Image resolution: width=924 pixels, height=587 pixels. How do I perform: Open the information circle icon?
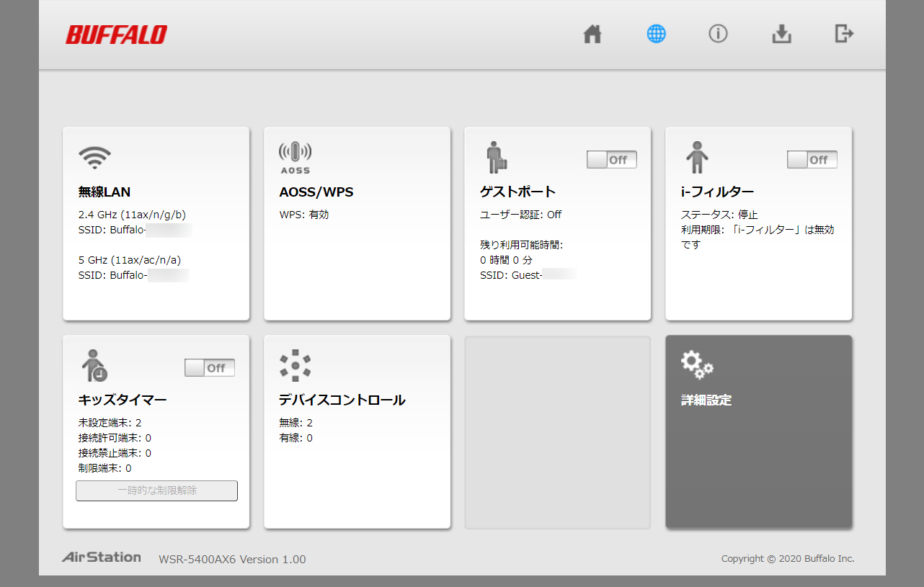[x=718, y=34]
